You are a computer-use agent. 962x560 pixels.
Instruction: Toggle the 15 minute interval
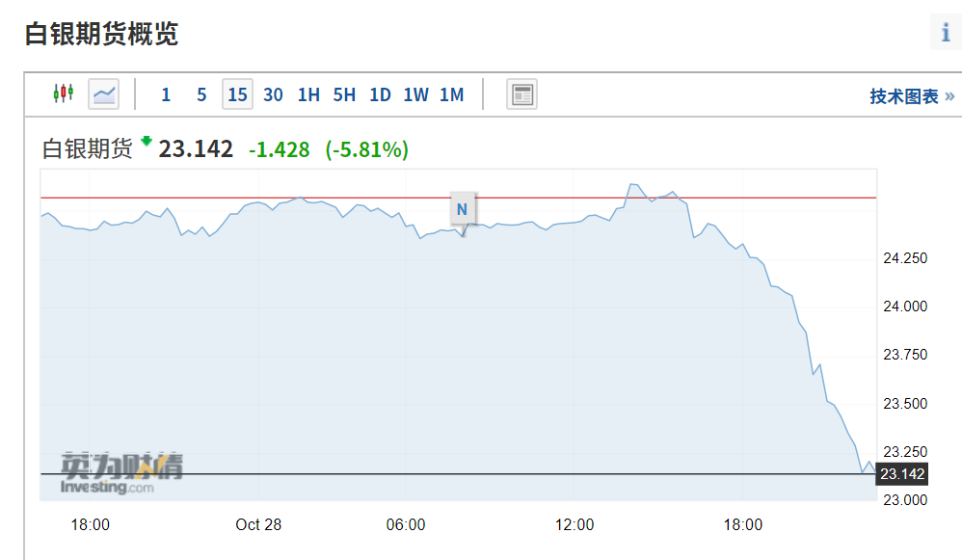coord(237,94)
